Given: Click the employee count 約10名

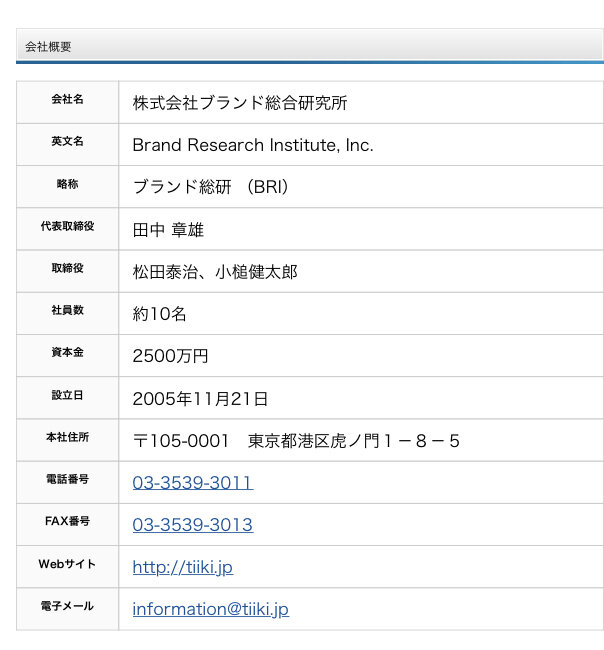Looking at the screenshot, I should [159, 314].
